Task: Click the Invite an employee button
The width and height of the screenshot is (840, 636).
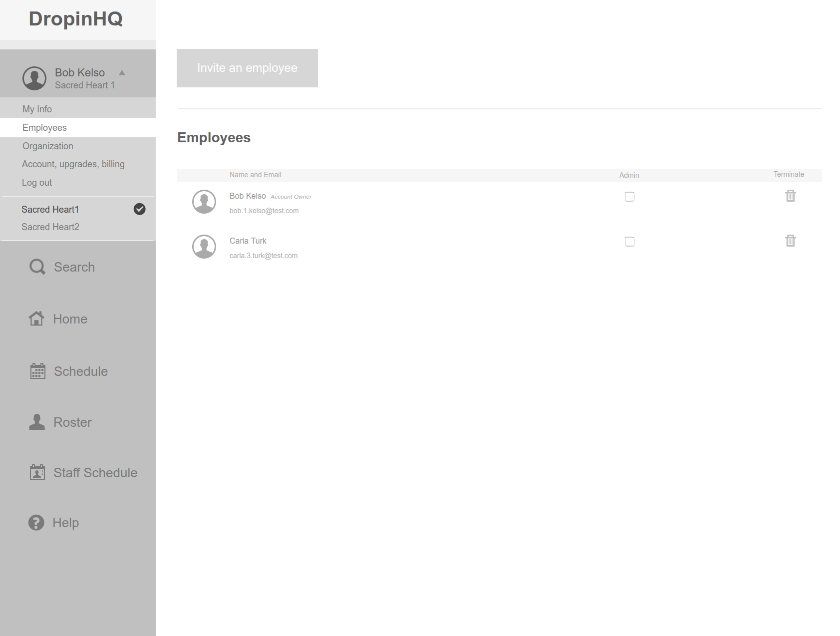Action: [x=247, y=68]
